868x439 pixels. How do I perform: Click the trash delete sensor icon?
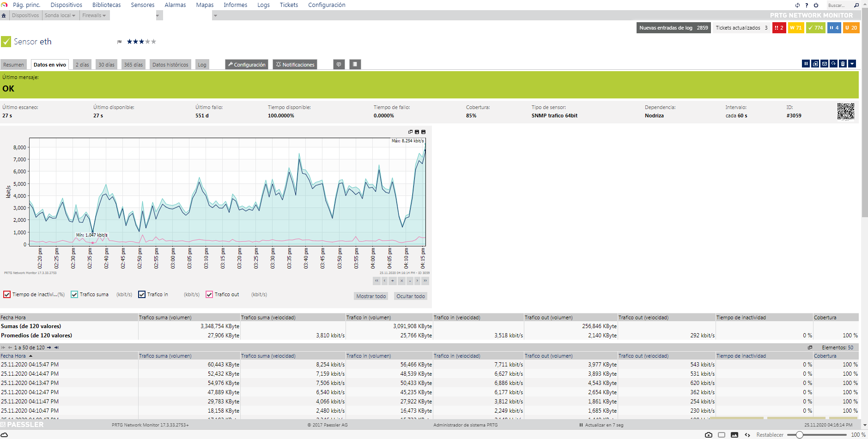(843, 64)
